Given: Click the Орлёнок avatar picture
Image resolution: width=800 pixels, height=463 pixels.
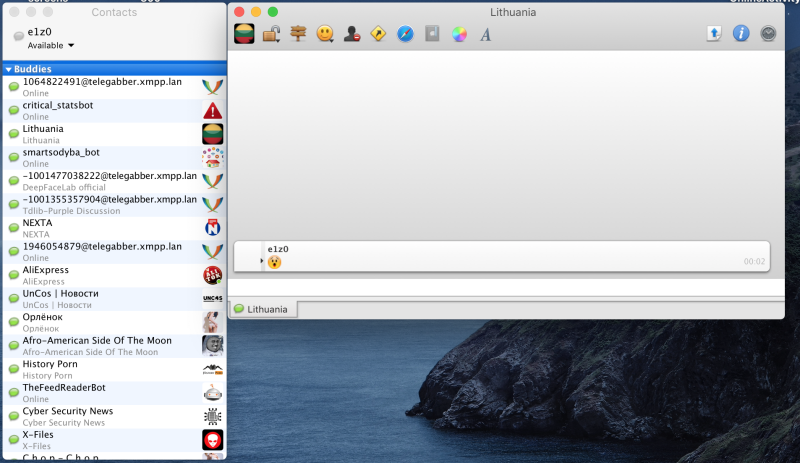Looking at the screenshot, I should [x=213, y=322].
